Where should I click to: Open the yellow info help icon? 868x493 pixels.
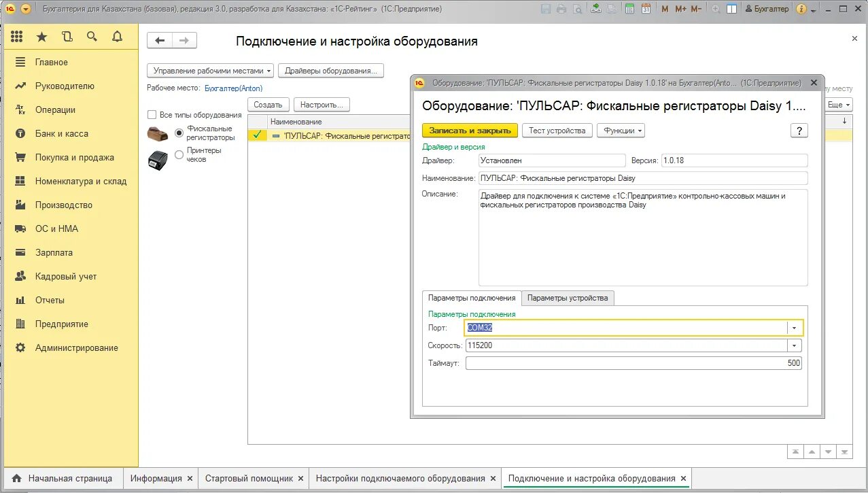801,9
